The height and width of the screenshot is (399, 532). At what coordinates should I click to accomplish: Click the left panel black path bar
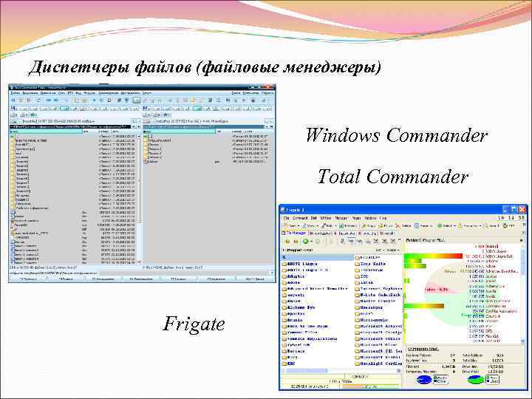point(70,127)
